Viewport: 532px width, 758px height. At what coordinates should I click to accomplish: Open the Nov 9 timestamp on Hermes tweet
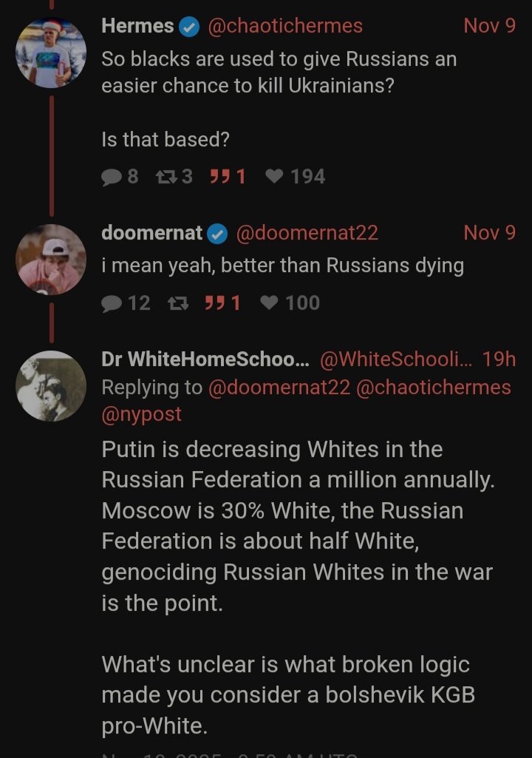click(489, 26)
